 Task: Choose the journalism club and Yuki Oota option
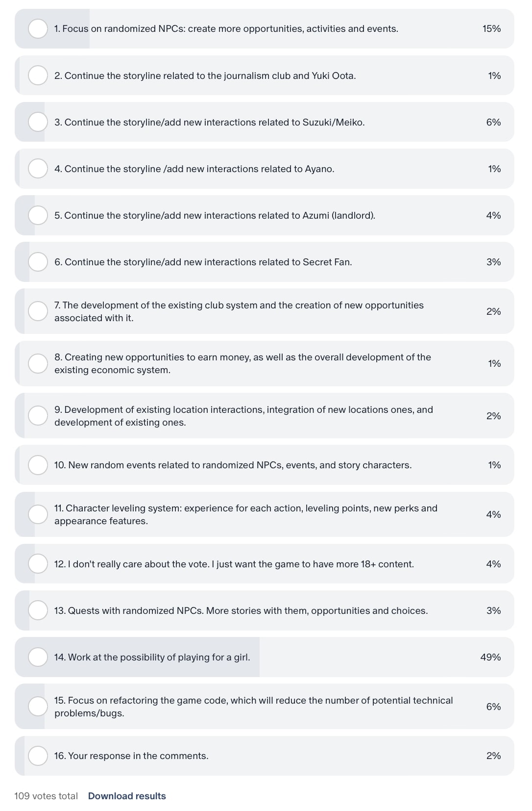38,76
